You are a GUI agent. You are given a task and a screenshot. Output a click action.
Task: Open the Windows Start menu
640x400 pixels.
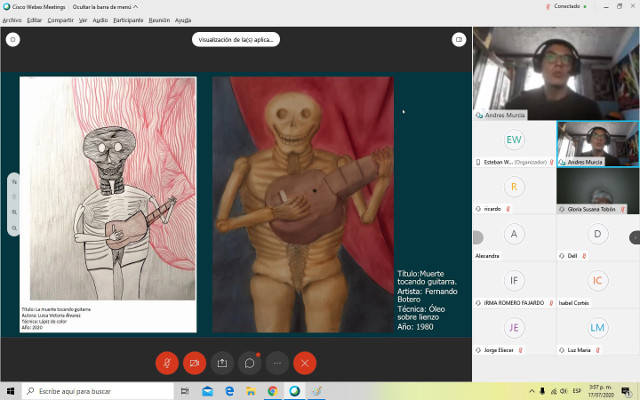pos(11,391)
